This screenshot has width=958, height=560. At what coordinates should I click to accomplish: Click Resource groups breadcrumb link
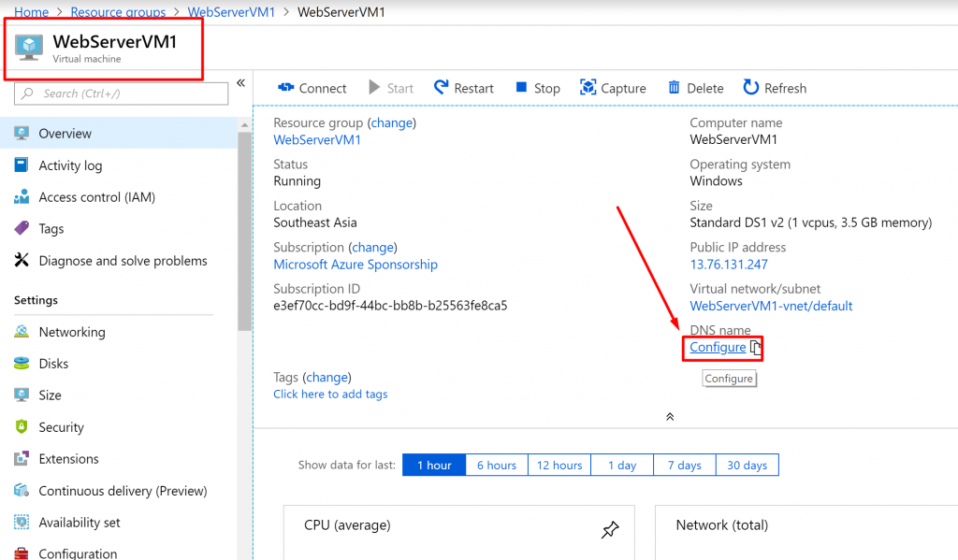[118, 11]
